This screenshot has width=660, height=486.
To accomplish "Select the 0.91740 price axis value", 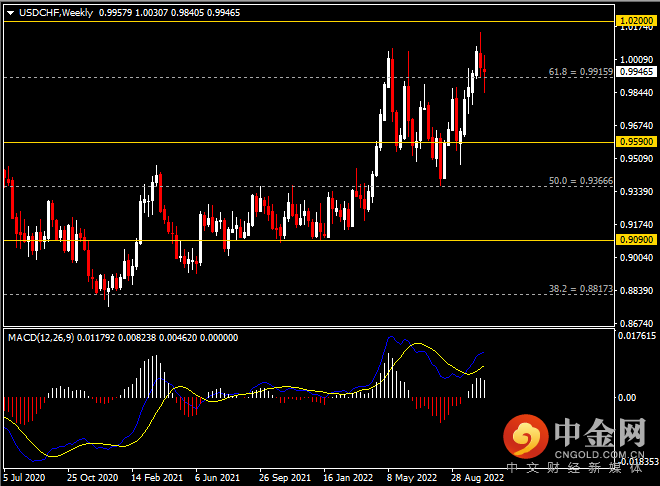I will click(x=637, y=225).
